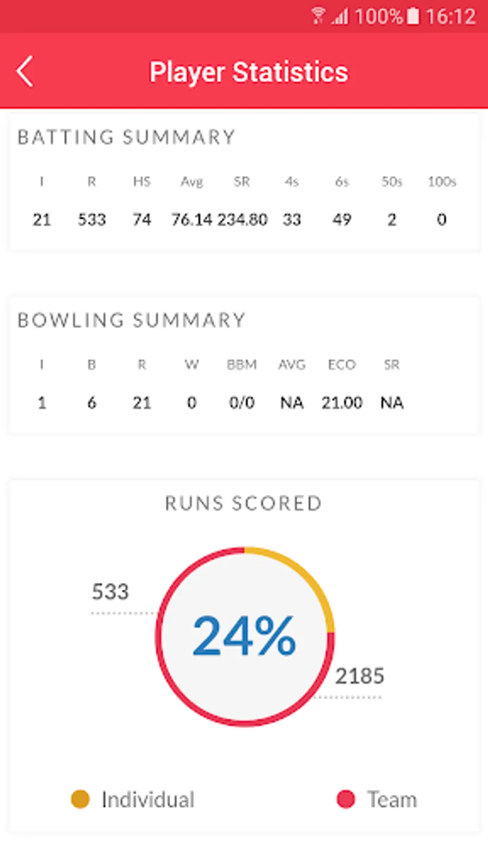The width and height of the screenshot is (488, 868).
Task: Tap the Wi-Fi status icon
Action: (318, 16)
